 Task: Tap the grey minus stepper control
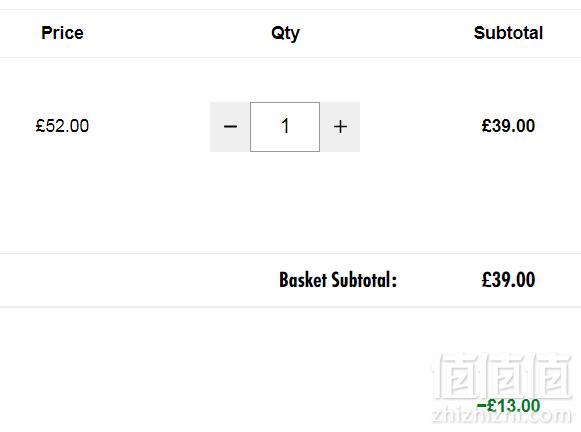pos(230,127)
